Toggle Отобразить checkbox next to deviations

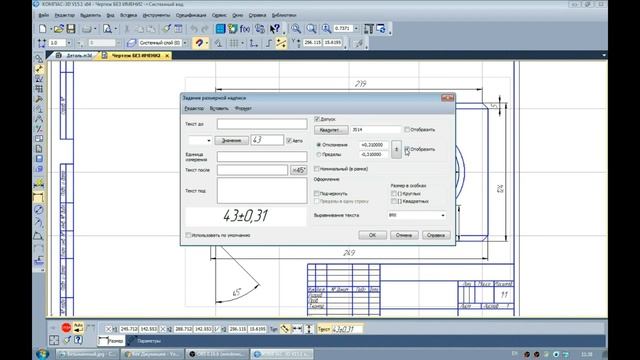click(x=407, y=149)
